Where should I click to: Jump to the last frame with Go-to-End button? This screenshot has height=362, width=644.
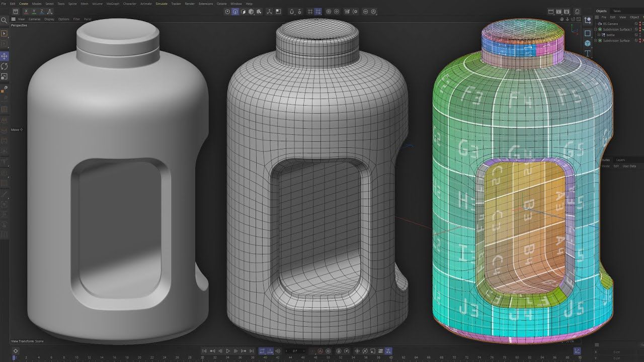[x=251, y=351]
